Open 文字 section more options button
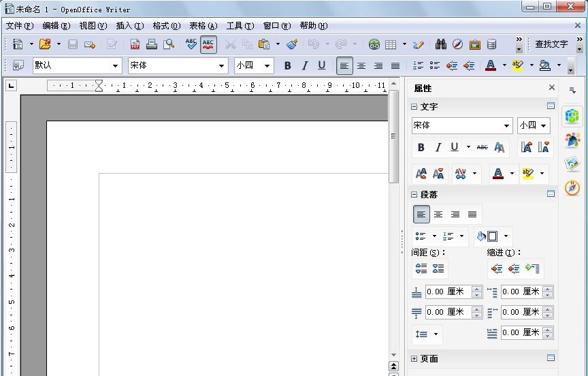 click(551, 106)
